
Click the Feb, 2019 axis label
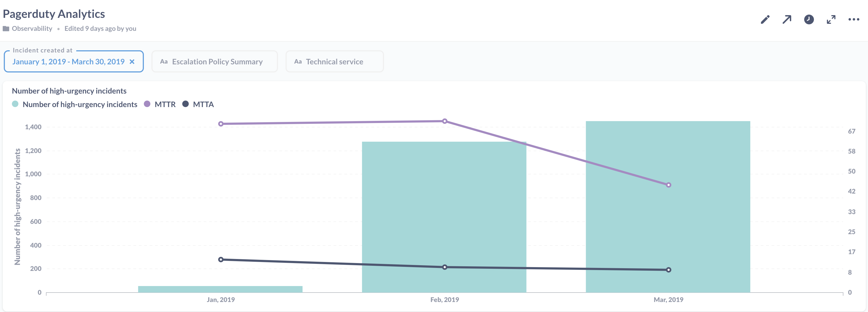coord(445,300)
